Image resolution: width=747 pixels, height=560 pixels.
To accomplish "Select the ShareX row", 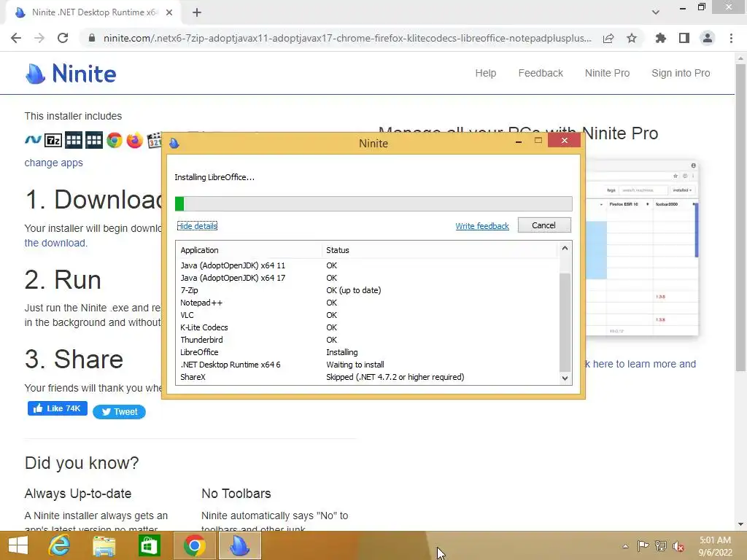I will coord(367,377).
